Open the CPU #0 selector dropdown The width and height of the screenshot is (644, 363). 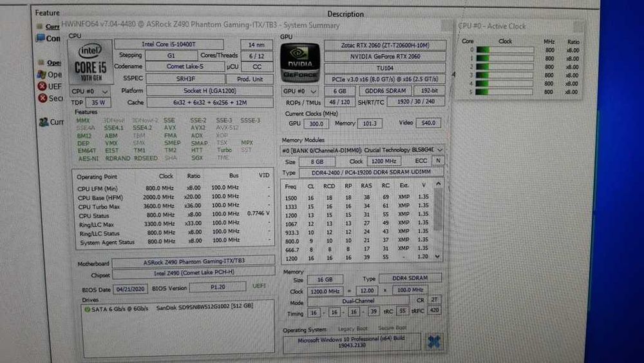click(x=90, y=92)
